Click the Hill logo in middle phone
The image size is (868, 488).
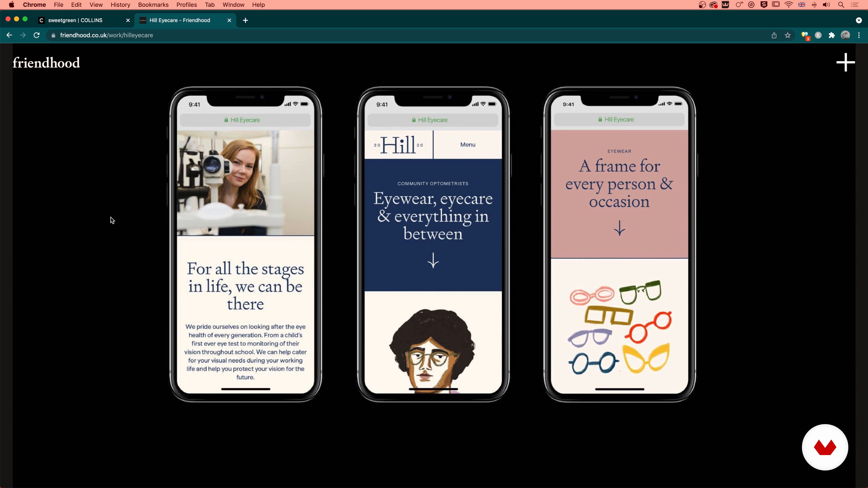coord(398,145)
